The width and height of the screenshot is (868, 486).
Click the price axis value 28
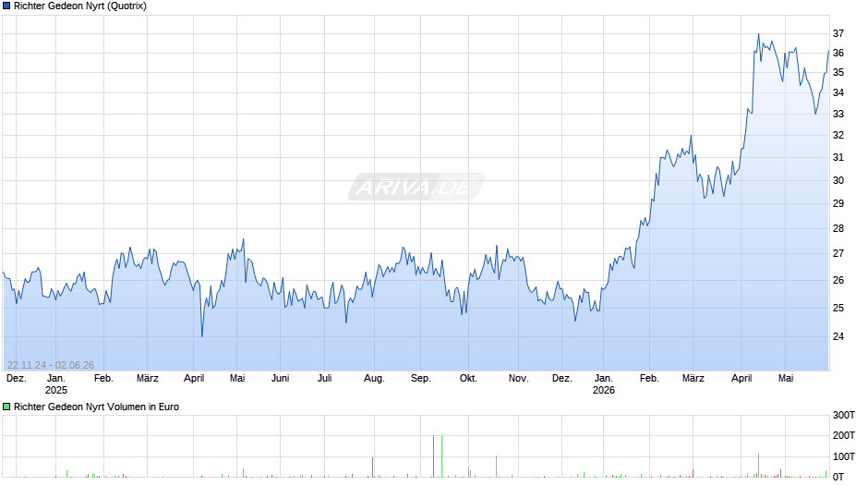[838, 228]
